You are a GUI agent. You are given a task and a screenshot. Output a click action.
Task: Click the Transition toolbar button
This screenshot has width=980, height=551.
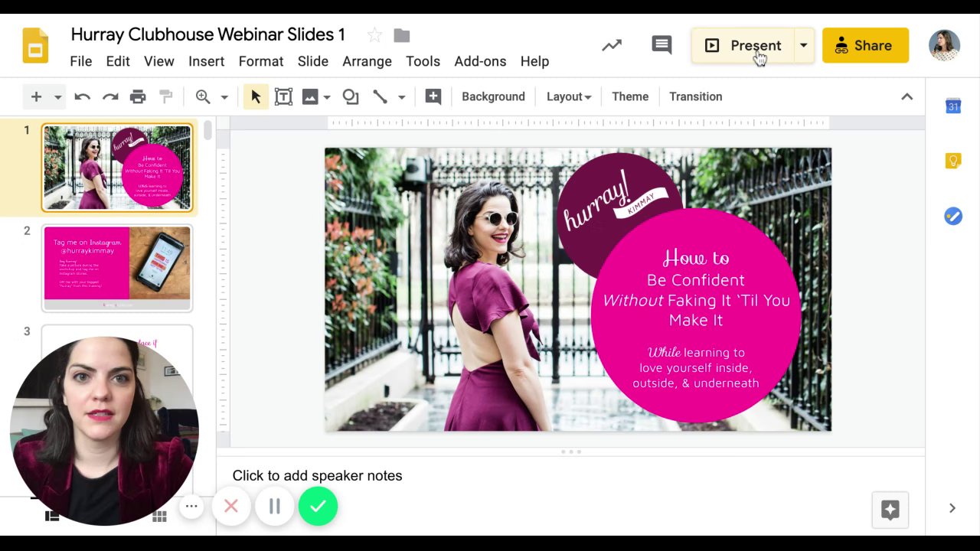[696, 96]
